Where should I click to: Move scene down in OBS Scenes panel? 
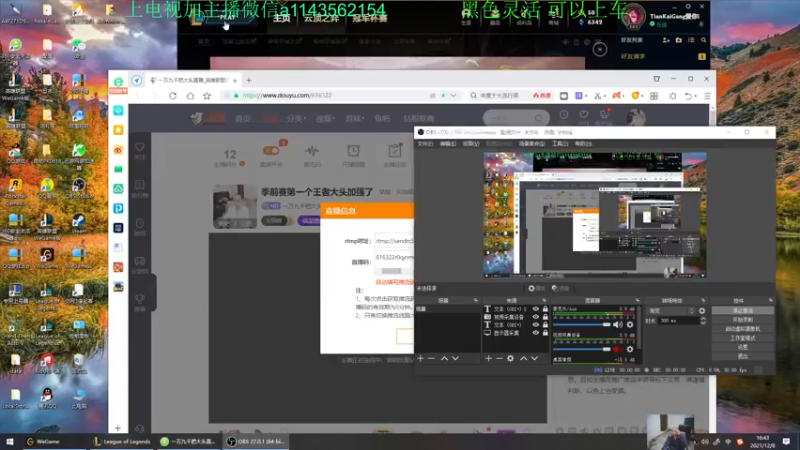(455, 359)
